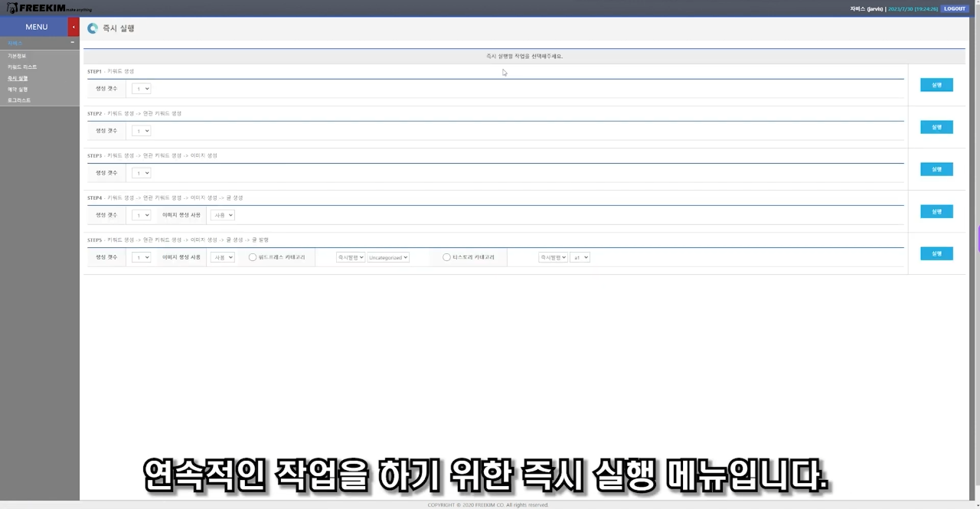Collapse the 자비스 menu group minus icon
The image size is (980, 509).
pos(73,43)
